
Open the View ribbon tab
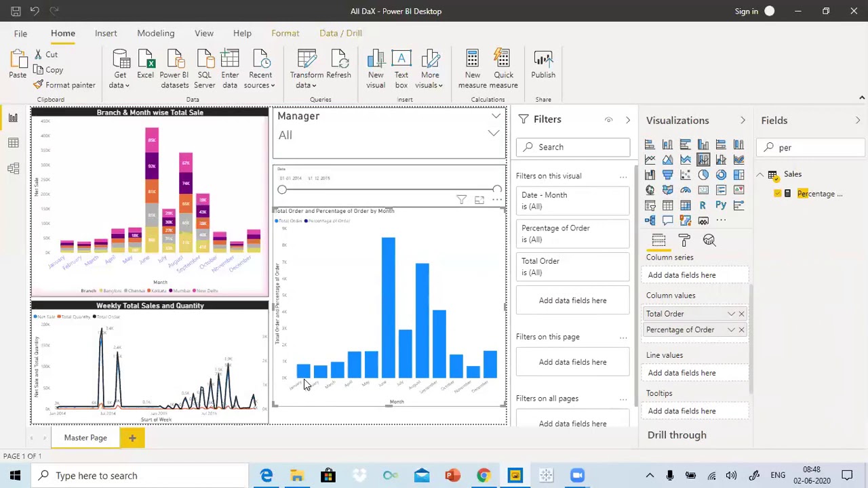[x=204, y=33]
